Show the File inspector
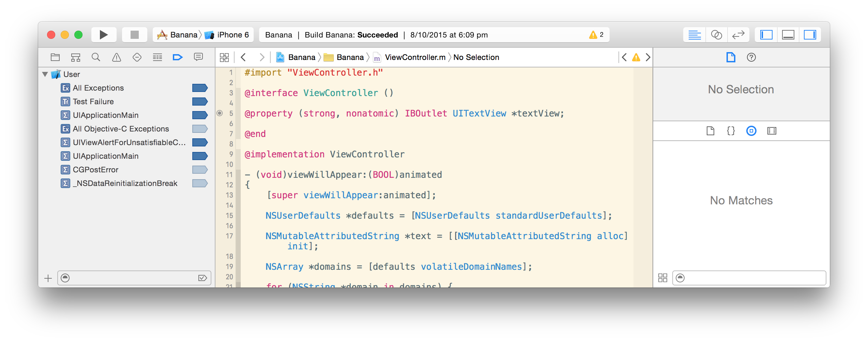 point(731,57)
